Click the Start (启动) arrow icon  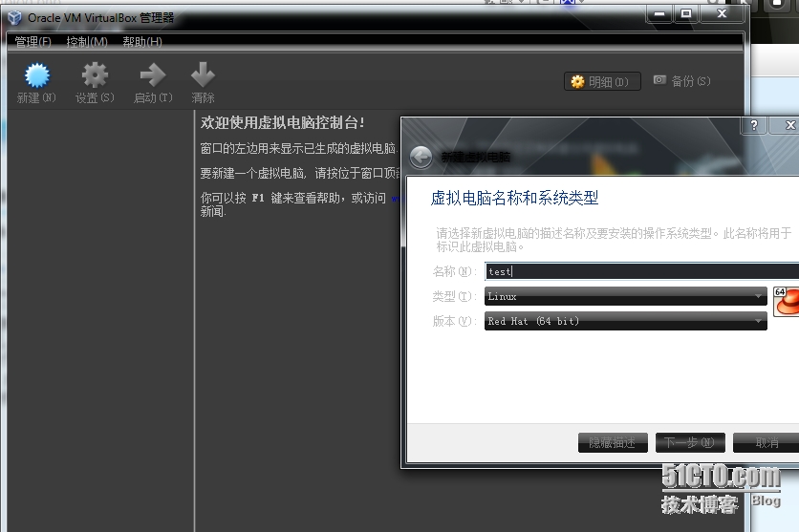[x=153, y=75]
